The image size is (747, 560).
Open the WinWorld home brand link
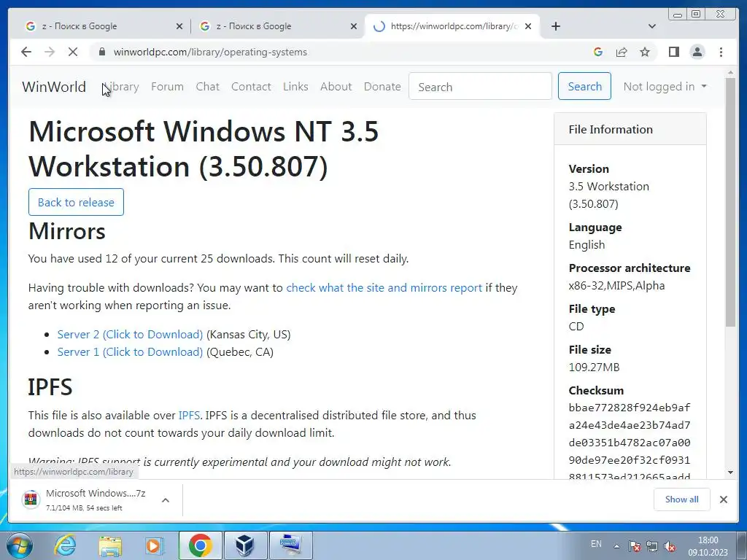(54, 87)
